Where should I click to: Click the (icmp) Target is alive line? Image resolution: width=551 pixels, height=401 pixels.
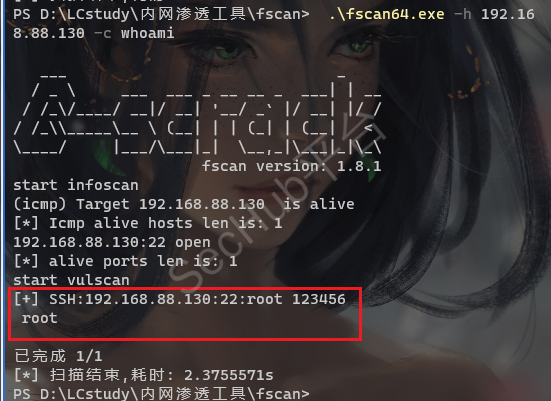coord(184,204)
